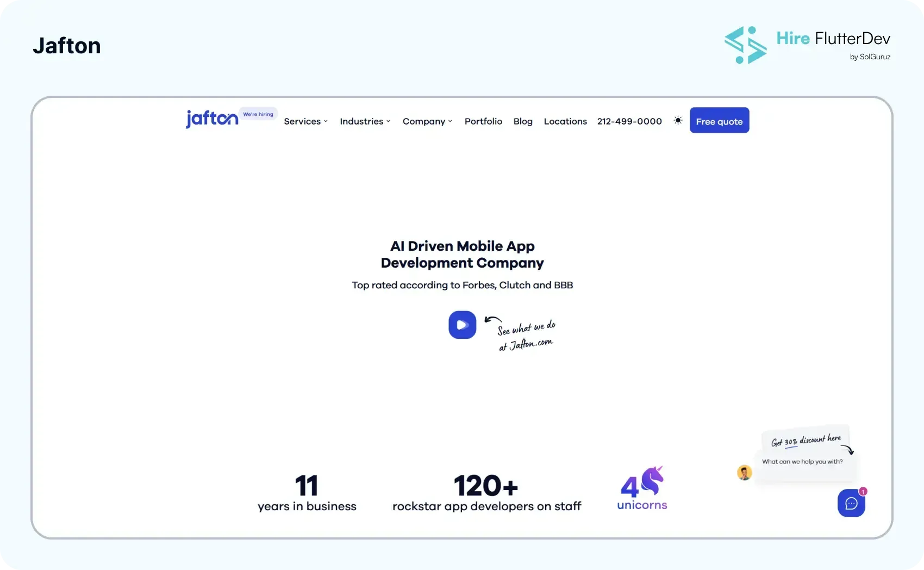
Task: Click the Get 30% discount here note
Action: coord(806,441)
